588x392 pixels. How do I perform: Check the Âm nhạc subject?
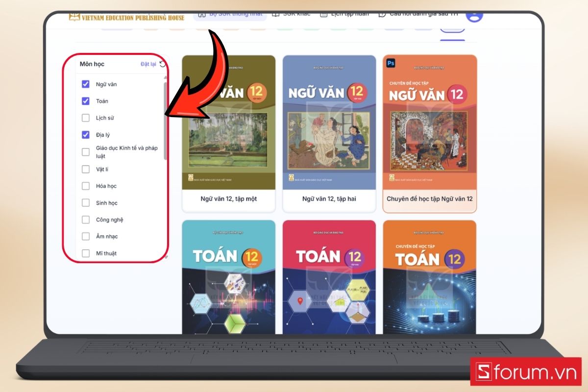86,236
